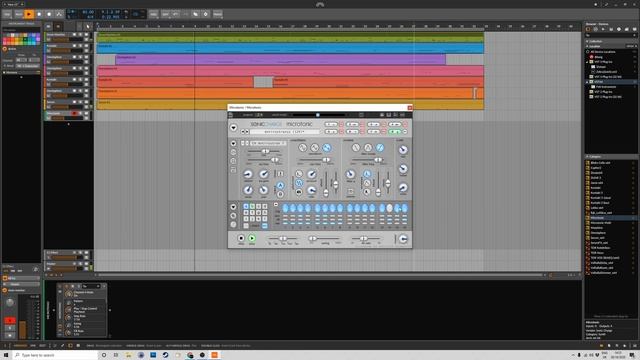Set Microtonic noise filter to band-pass
Image resolution: width=640 pixels, height=360 pixels.
click(x=368, y=147)
